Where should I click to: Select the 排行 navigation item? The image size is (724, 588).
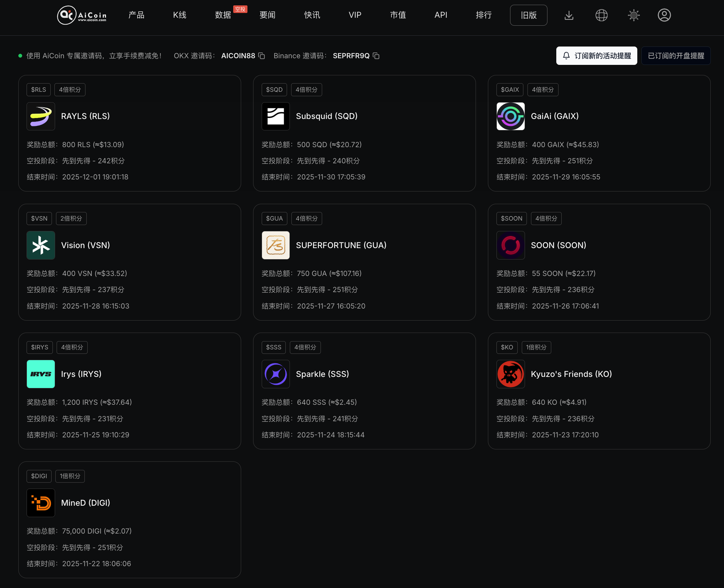484,15
